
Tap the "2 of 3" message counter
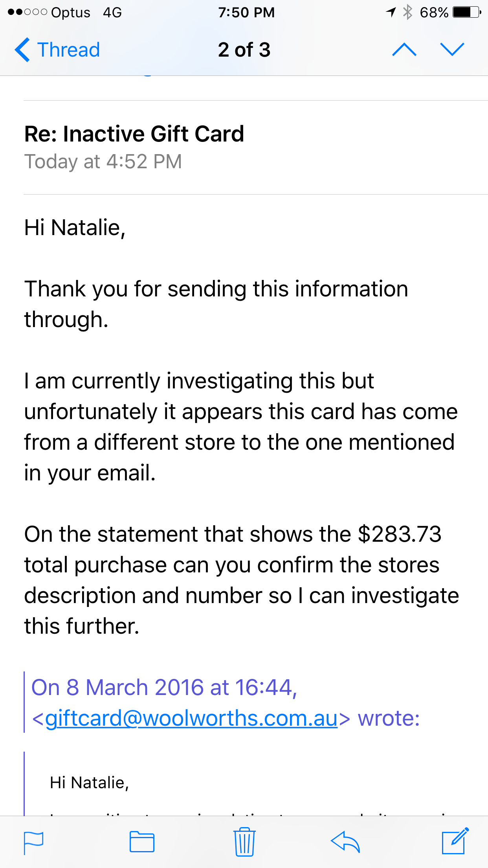point(244,50)
